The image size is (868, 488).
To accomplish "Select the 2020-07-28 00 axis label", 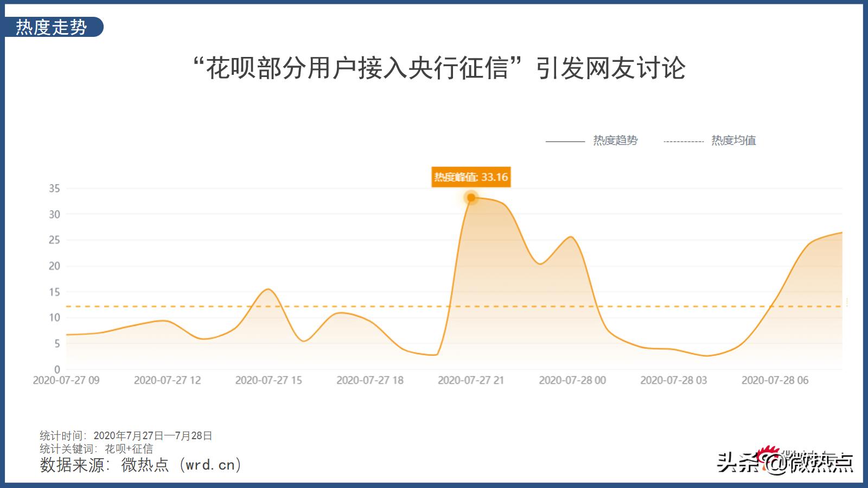I will coord(572,380).
